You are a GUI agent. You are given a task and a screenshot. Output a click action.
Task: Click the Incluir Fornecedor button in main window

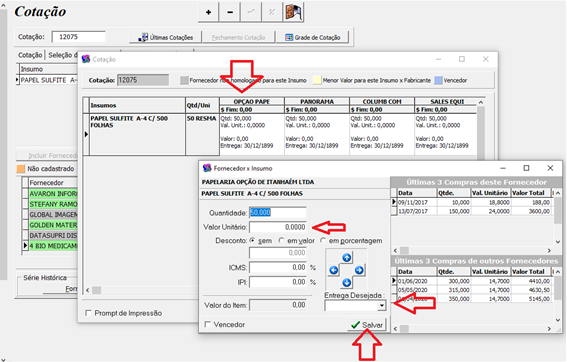pos(47,156)
